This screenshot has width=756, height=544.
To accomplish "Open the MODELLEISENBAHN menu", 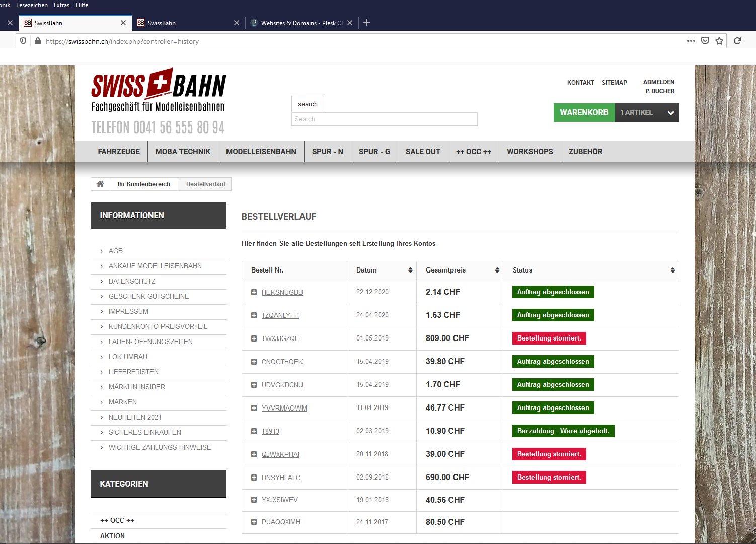I will tap(261, 152).
